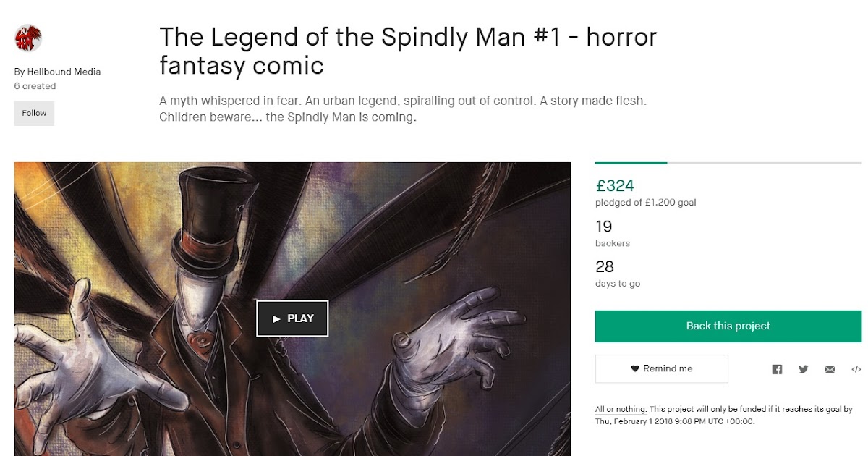Click the heart icon inside Remind me
The image size is (868, 456).
(634, 368)
